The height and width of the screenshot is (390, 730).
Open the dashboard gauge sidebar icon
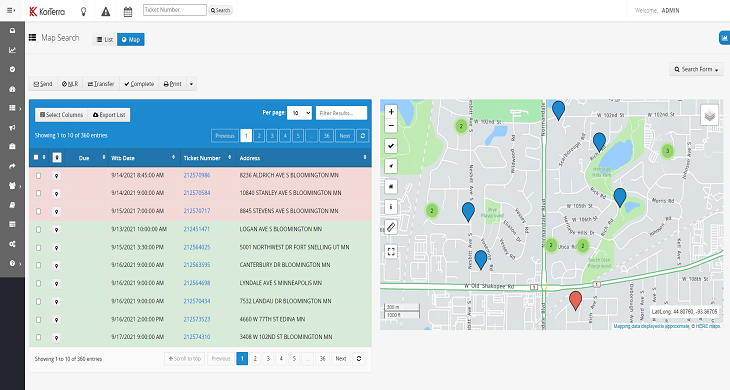click(x=13, y=88)
